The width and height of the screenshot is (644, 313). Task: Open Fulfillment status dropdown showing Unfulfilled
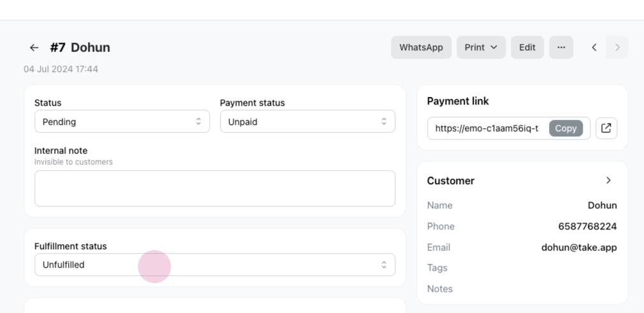click(x=215, y=265)
